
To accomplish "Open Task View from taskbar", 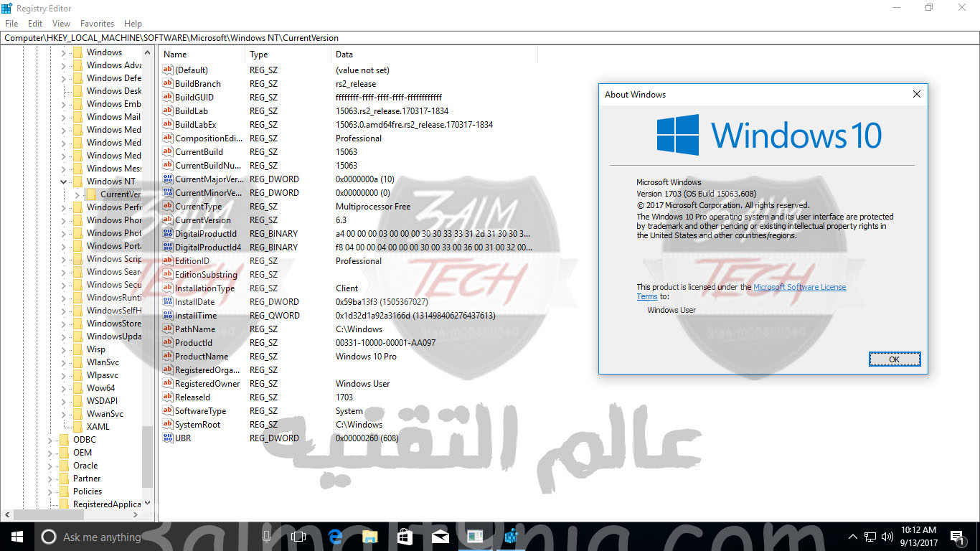I will point(299,537).
